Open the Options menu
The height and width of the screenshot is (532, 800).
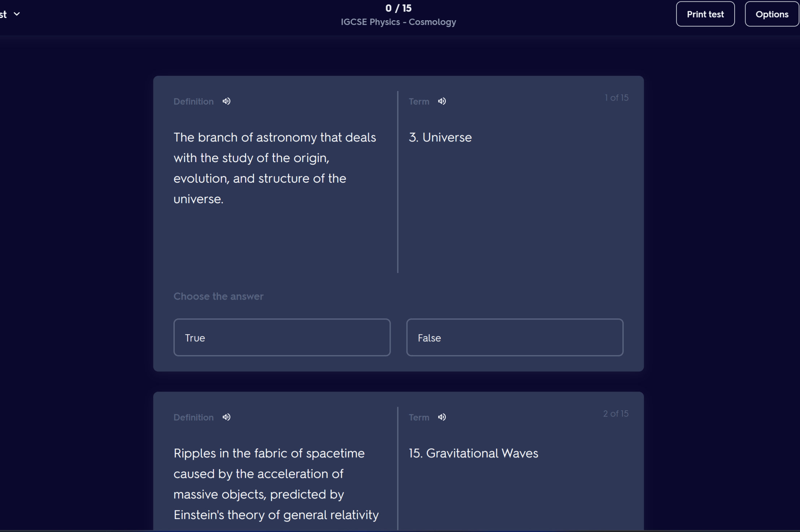771,14
